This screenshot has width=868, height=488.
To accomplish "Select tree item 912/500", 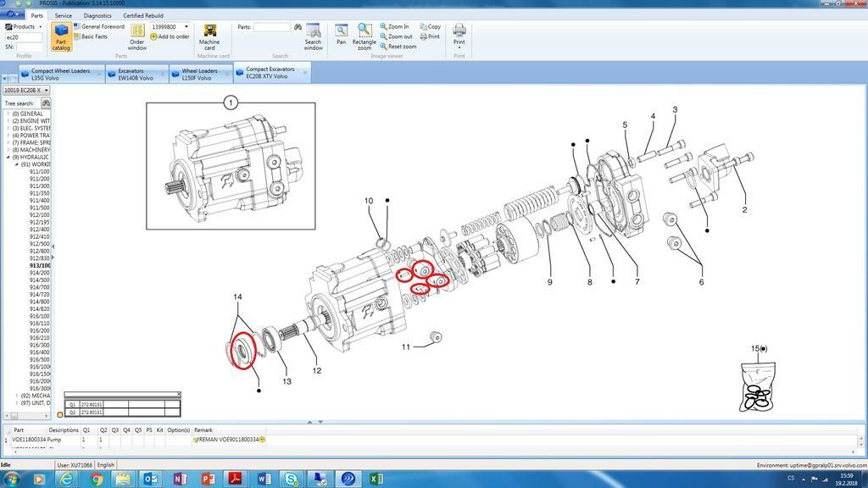I will click(39, 244).
